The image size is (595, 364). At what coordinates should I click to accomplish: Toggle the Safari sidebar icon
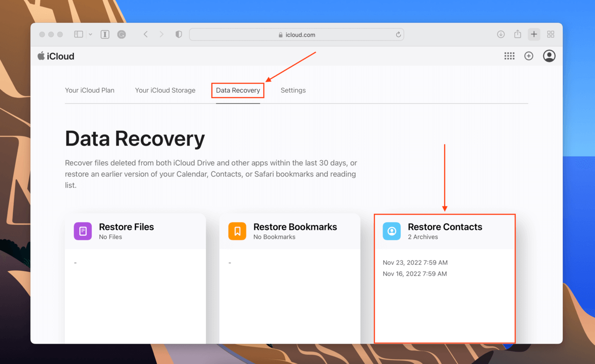[x=79, y=34]
